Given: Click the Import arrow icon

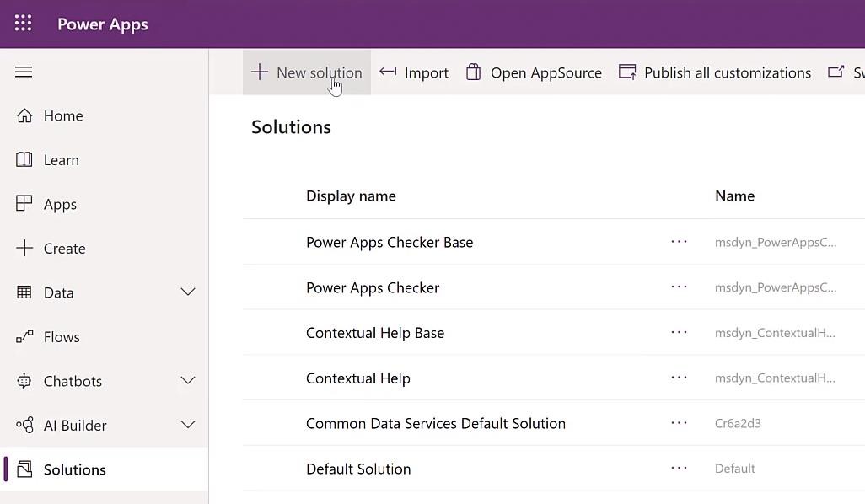Looking at the screenshot, I should (x=388, y=72).
